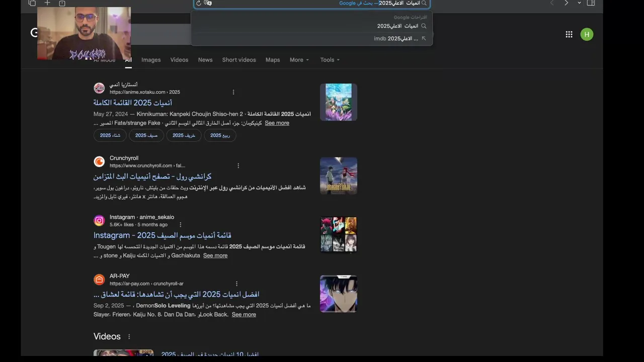
Task: Open options menu for anime.xotaku result
Action: [x=233, y=92]
